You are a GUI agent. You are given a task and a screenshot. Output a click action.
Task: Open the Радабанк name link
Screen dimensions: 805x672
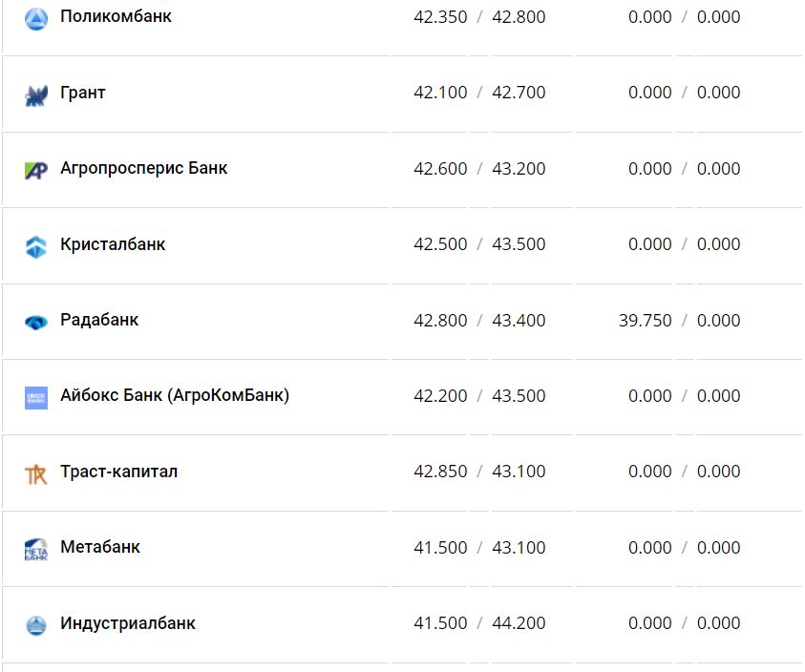pyautogui.click(x=99, y=320)
